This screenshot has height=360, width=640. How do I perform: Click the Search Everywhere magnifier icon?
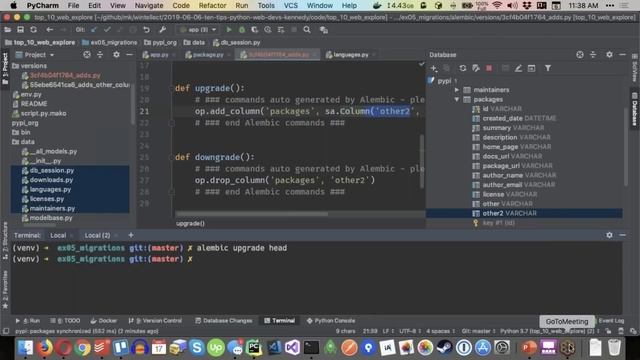point(307,30)
